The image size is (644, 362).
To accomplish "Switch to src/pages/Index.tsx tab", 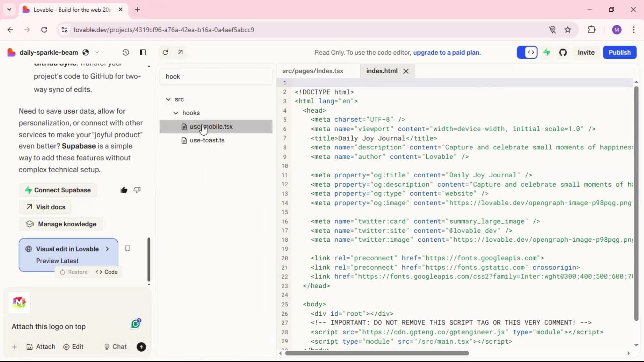I will click(x=313, y=71).
